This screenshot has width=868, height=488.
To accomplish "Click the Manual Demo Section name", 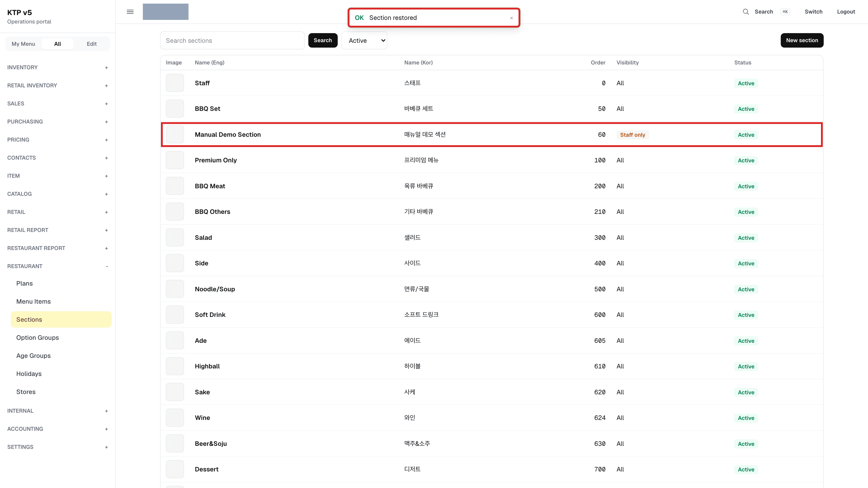I will 228,134.
